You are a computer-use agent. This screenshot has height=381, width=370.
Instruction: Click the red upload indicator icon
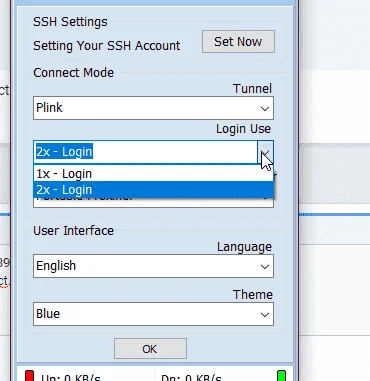[x=30, y=376]
